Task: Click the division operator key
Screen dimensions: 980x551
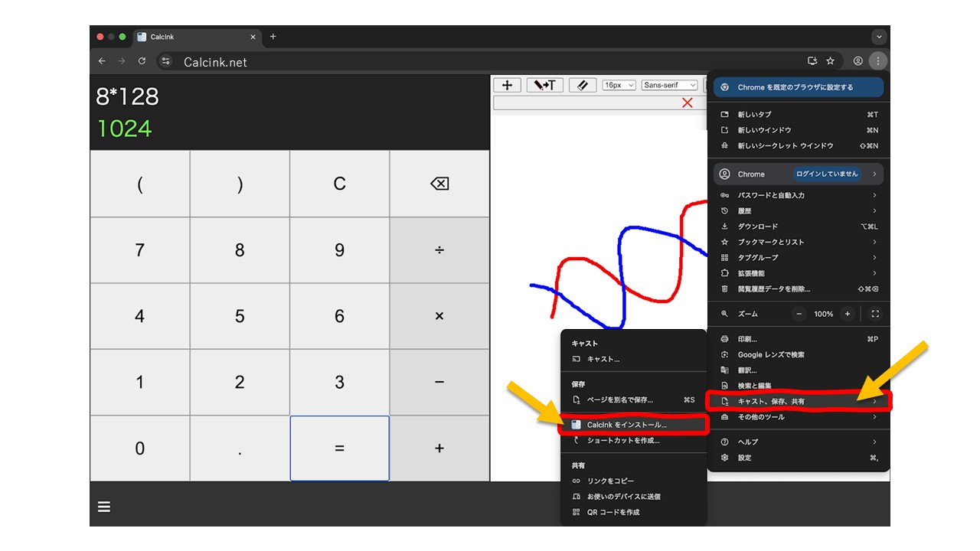Action: [439, 250]
